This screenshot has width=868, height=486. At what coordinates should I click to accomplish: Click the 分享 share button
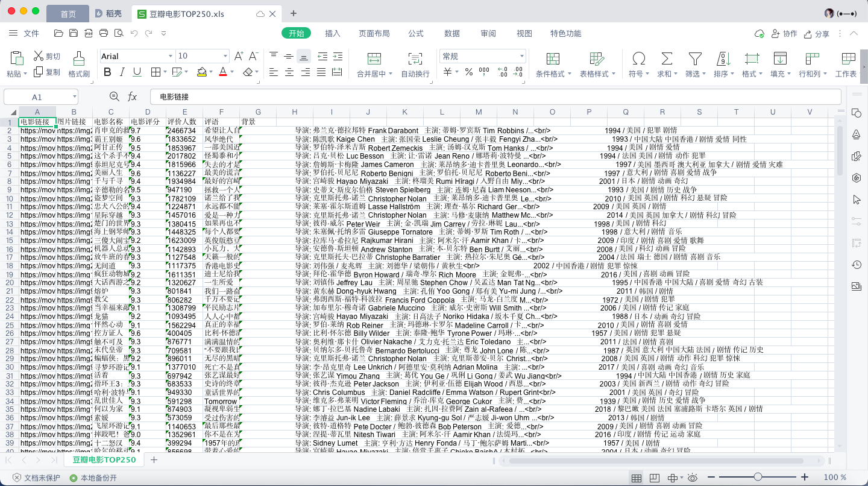pyautogui.click(x=816, y=34)
